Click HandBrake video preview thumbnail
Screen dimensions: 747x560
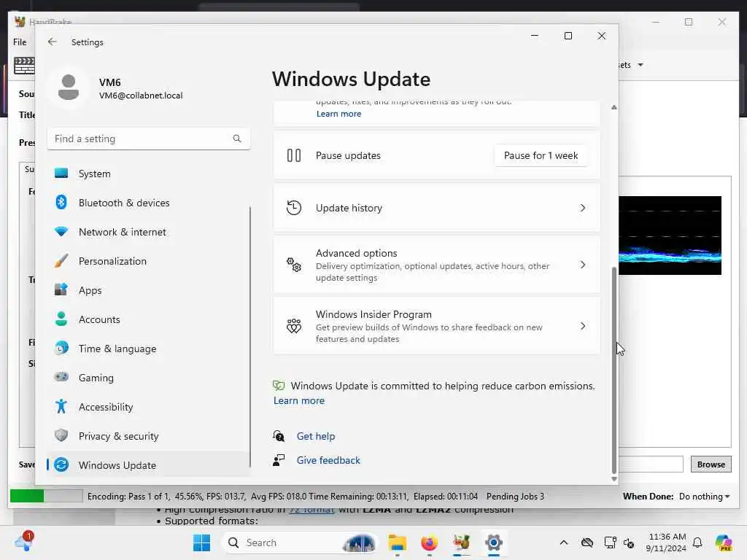coord(670,236)
